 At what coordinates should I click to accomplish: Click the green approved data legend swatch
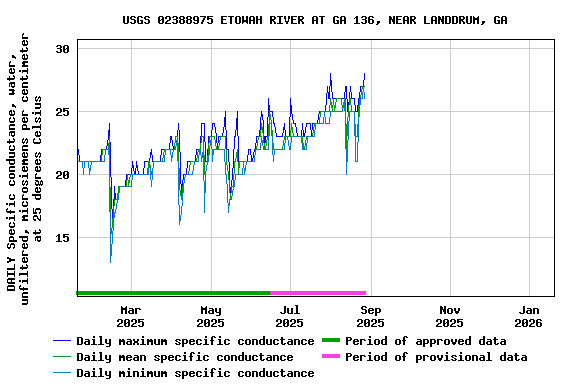pos(331,341)
